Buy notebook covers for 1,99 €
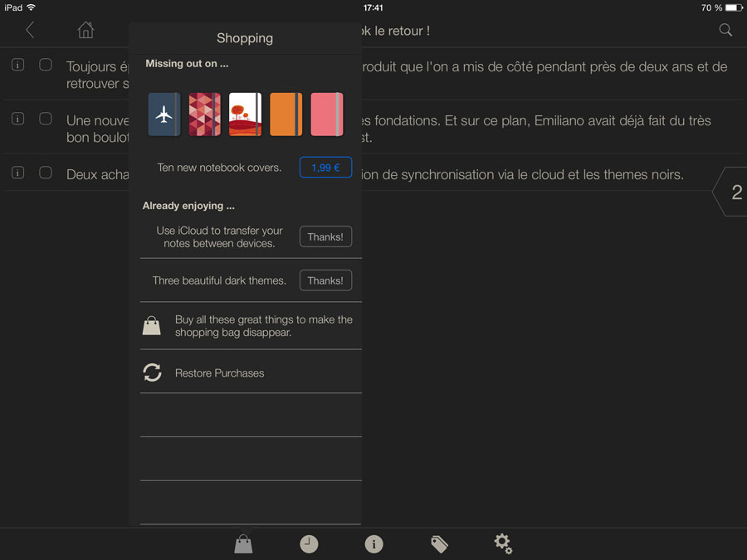The width and height of the screenshot is (747, 560). [326, 167]
